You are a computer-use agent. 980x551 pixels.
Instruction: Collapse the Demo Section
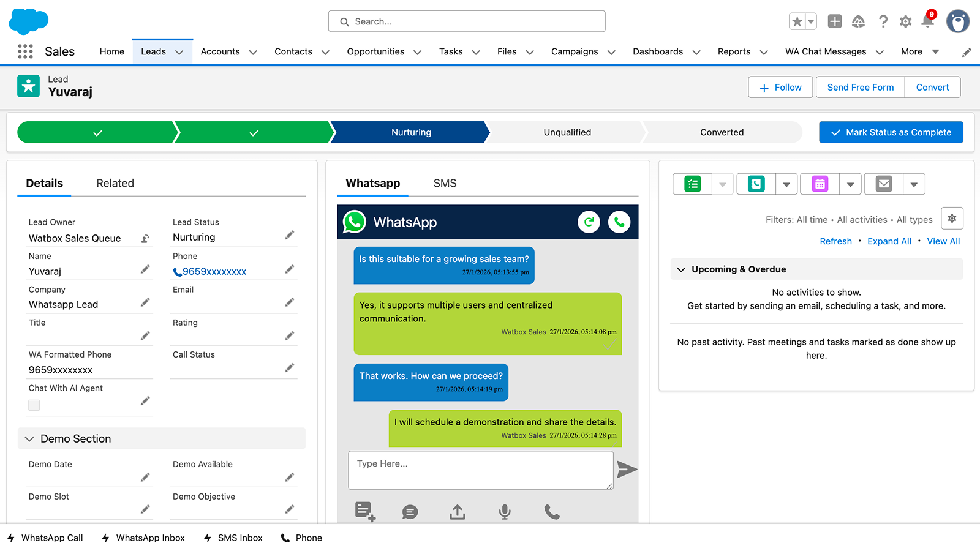29,439
